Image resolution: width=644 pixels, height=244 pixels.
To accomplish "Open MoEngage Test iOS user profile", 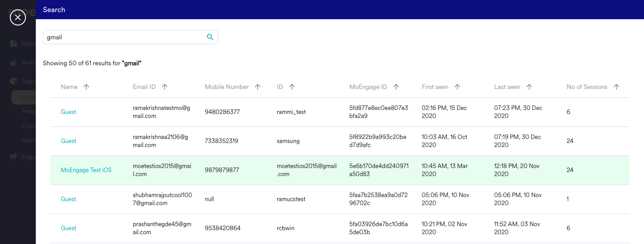I will click(86, 170).
